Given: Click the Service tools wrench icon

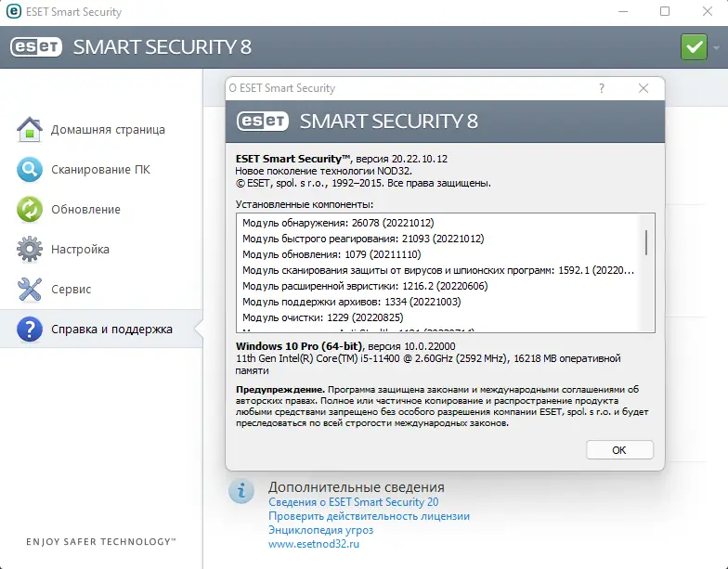Looking at the screenshot, I should (x=30, y=289).
